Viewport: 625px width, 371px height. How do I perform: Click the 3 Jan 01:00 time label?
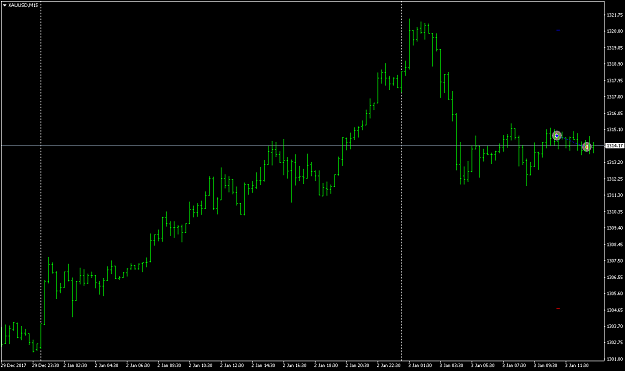click(x=420, y=365)
